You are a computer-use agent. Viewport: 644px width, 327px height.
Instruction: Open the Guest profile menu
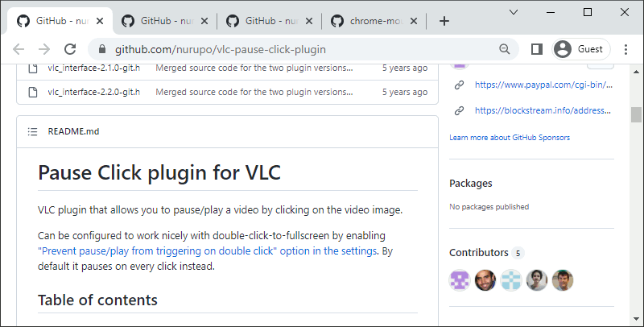pyautogui.click(x=580, y=49)
